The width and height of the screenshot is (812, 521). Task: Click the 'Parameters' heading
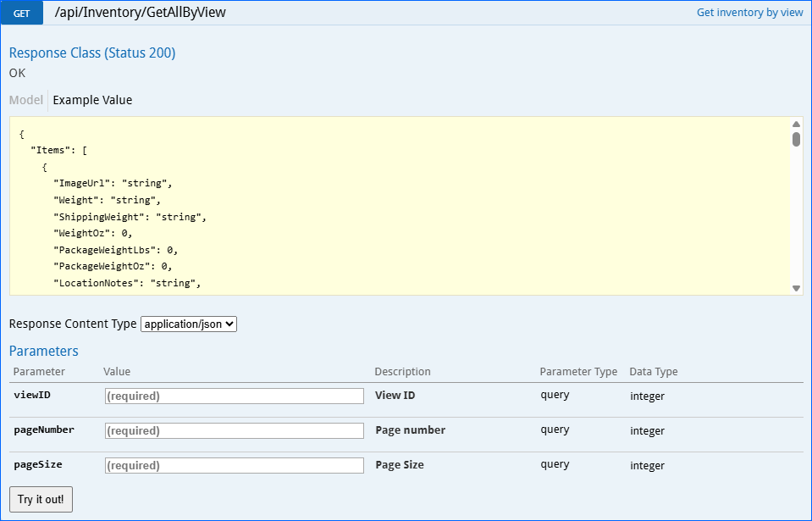[x=44, y=351]
